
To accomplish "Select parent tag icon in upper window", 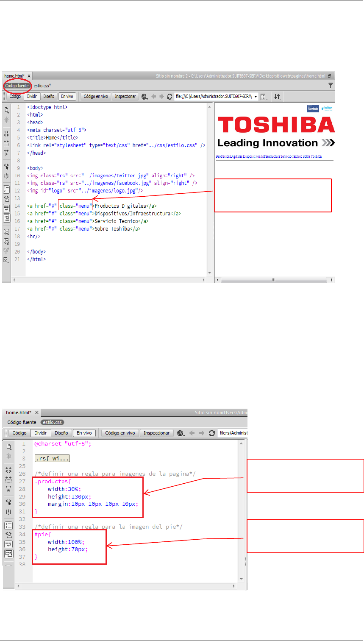I will (x=6, y=166).
